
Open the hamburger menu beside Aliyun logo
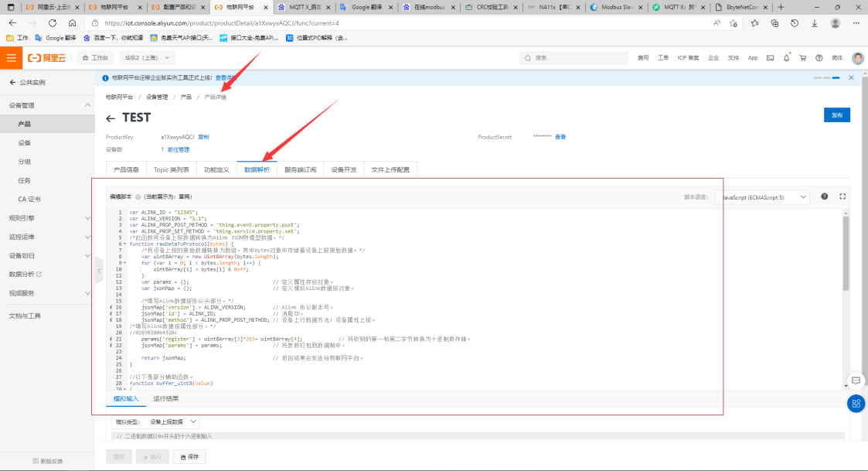click(x=11, y=58)
